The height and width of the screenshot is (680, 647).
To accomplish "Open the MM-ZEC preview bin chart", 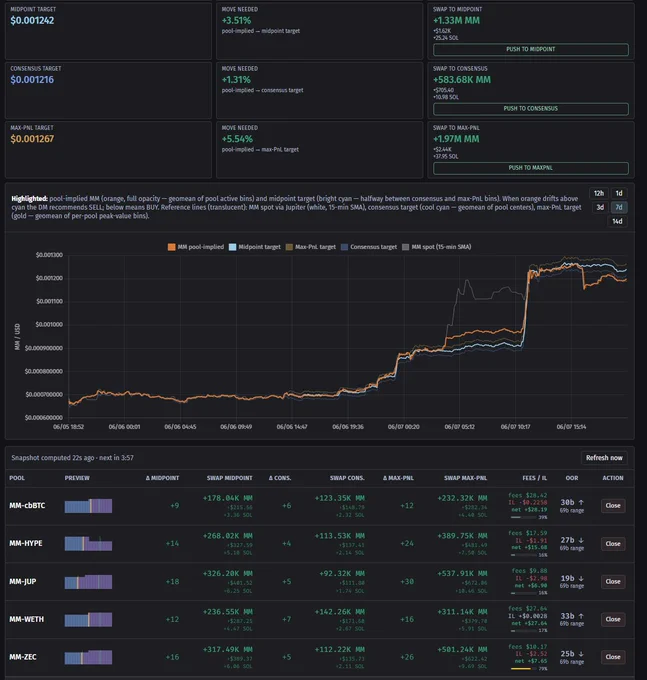I will pyautogui.click(x=88, y=657).
